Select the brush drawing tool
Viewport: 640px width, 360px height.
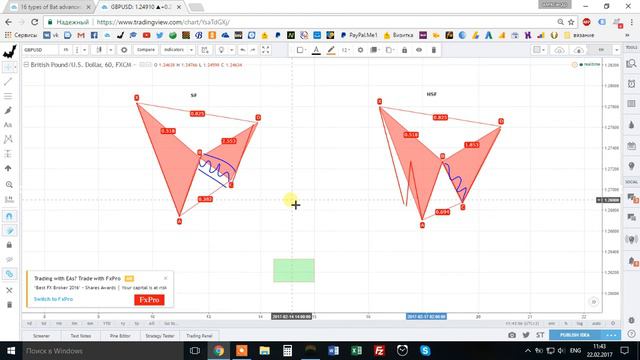coord(8,111)
